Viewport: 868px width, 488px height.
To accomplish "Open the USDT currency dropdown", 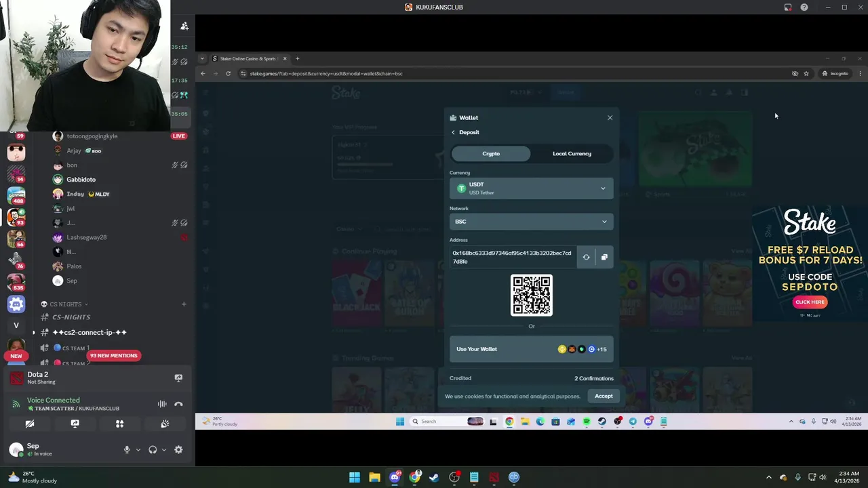I will tap(532, 188).
